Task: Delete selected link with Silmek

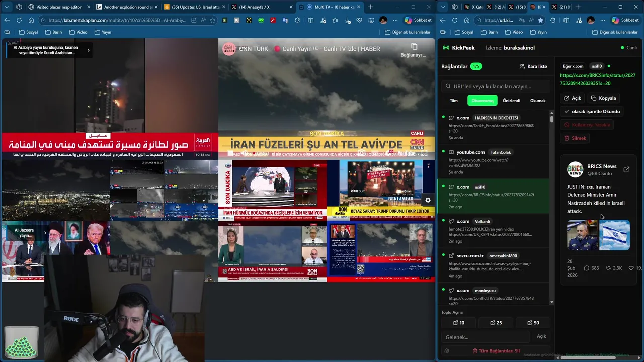Action: pyautogui.click(x=575, y=138)
